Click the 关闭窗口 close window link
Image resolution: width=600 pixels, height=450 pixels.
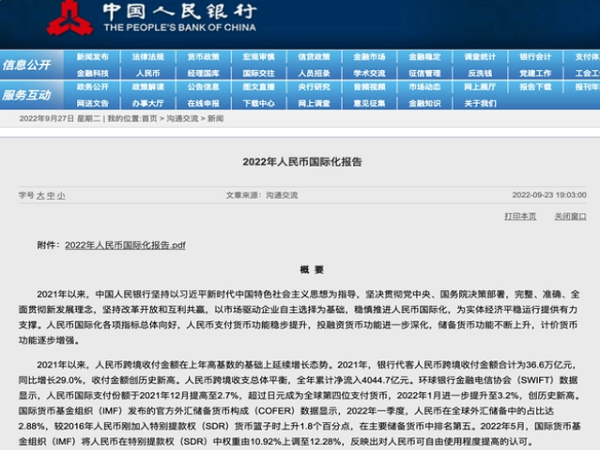(x=571, y=217)
